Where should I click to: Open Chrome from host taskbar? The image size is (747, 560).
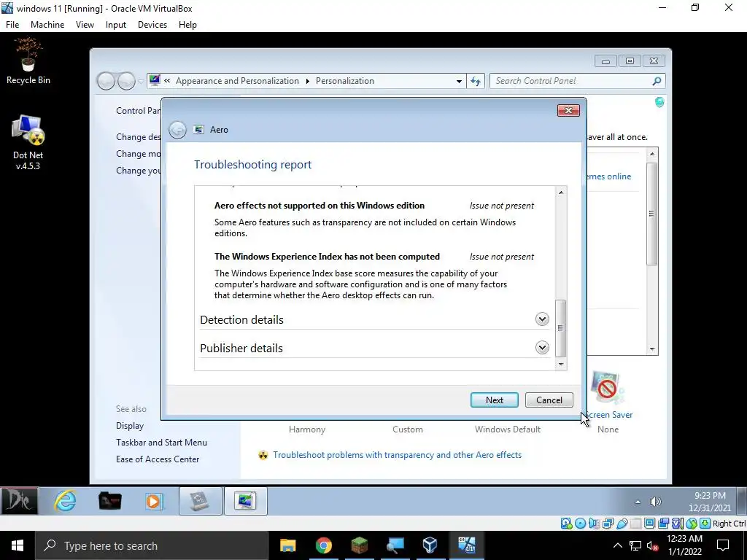(x=323, y=545)
